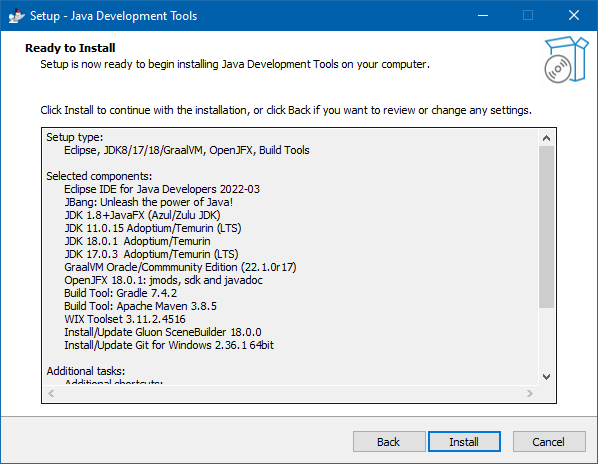The height and width of the screenshot is (464, 598).
Task: Click the horizontal scroll right arrow
Action: coord(529,393)
